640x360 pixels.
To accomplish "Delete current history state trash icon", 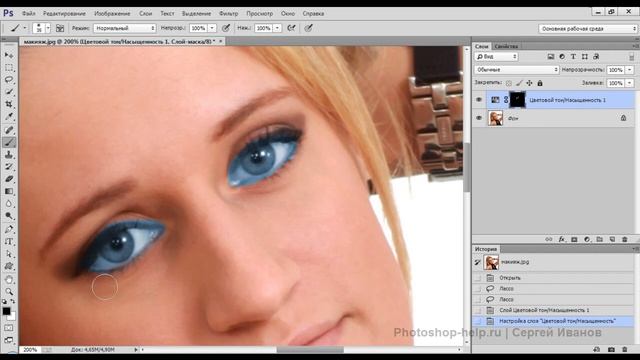I will coord(624,349).
